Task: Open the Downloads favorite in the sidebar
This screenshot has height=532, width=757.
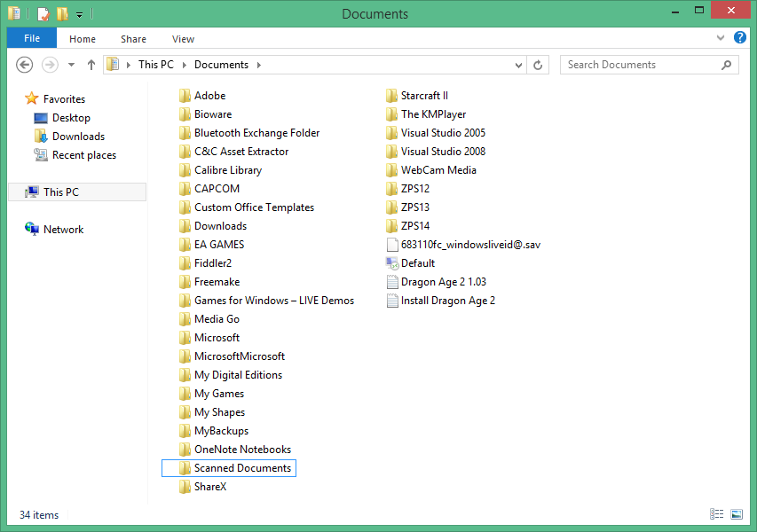Action: pos(78,136)
